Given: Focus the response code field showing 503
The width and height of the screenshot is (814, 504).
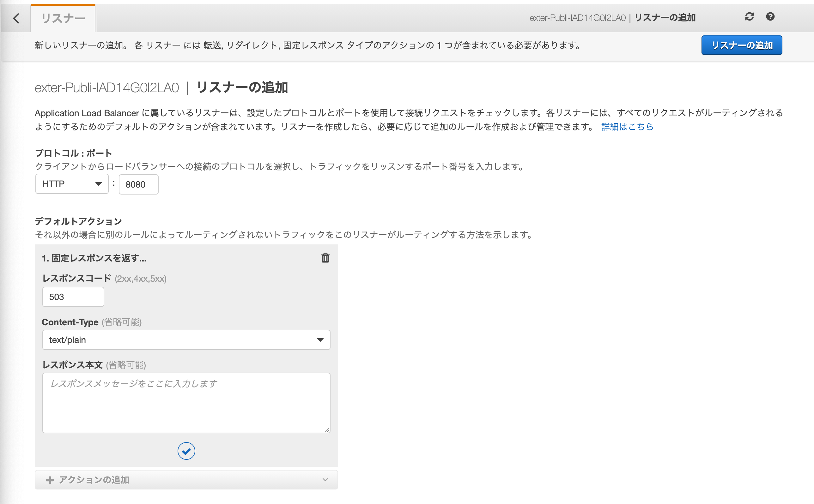Looking at the screenshot, I should (x=73, y=297).
